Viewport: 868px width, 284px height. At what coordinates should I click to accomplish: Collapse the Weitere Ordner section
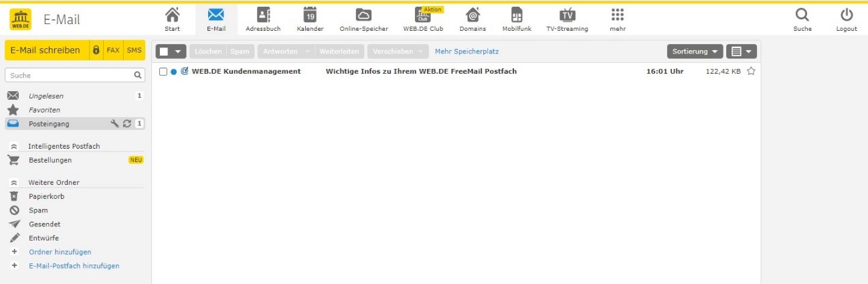13,182
